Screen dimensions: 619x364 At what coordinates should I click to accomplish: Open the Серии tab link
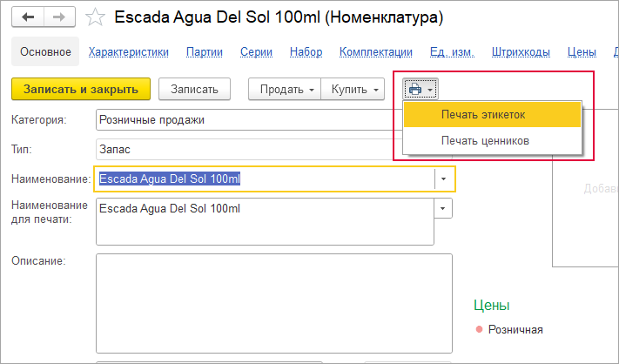pos(256,51)
